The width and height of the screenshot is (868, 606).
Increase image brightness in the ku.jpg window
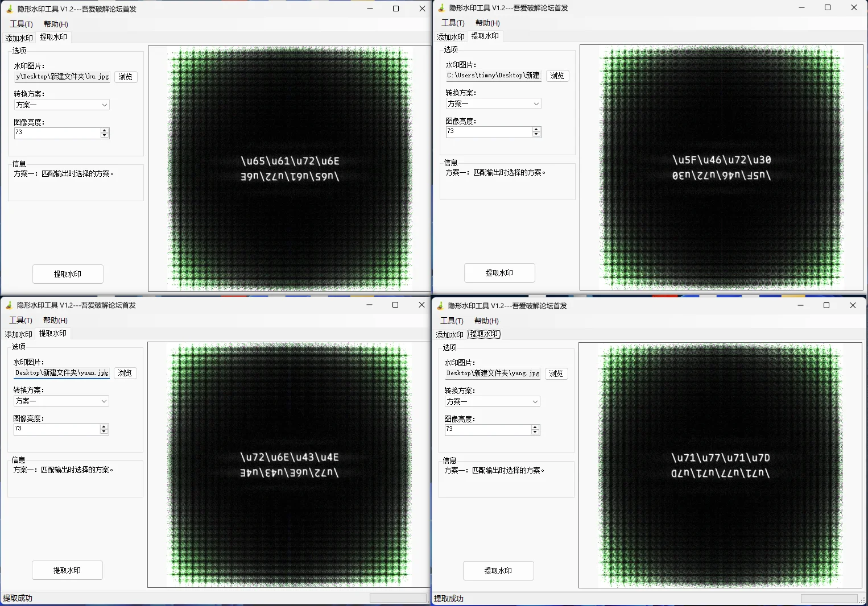(x=104, y=130)
